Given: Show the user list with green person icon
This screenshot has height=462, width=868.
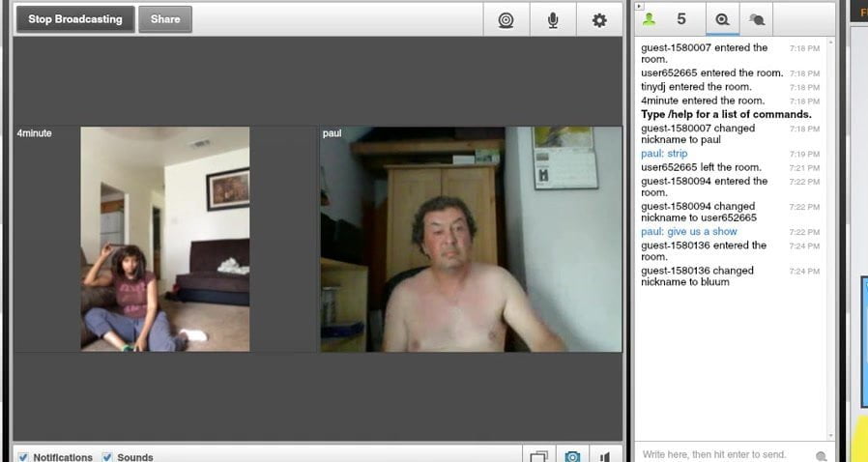Looking at the screenshot, I should tap(651, 19).
